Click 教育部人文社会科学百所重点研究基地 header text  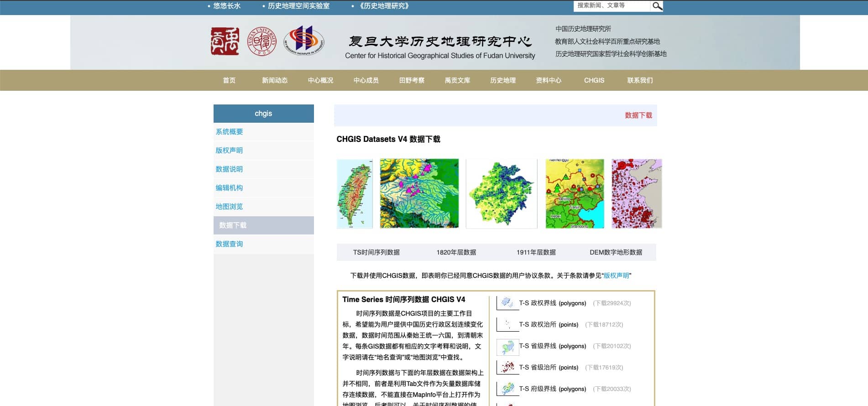click(607, 42)
